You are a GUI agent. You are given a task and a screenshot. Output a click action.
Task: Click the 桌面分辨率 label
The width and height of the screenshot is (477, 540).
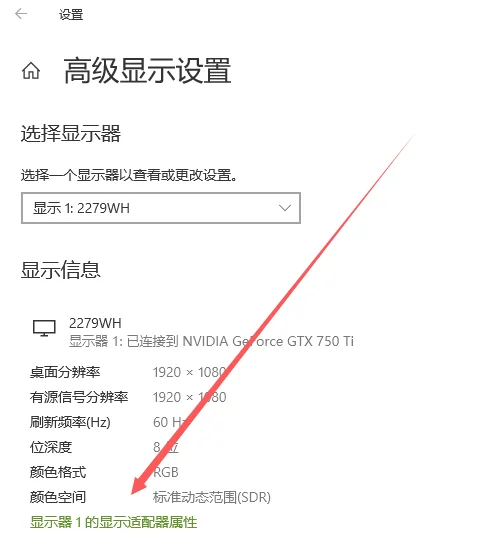(x=65, y=372)
